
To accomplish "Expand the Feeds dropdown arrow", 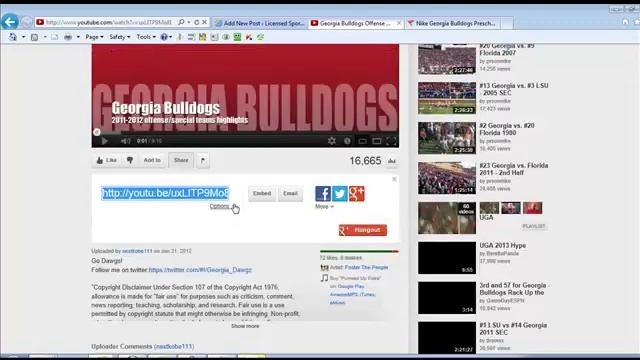I will [45, 37].
